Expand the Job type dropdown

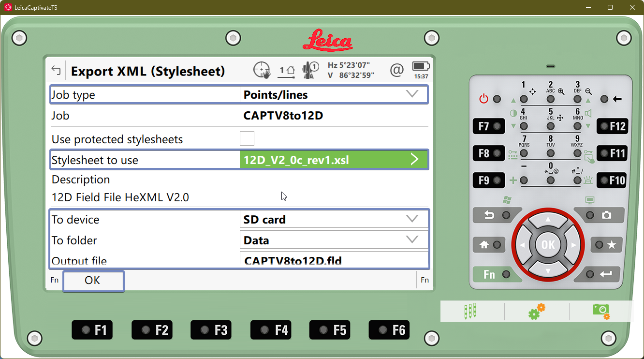334,95
